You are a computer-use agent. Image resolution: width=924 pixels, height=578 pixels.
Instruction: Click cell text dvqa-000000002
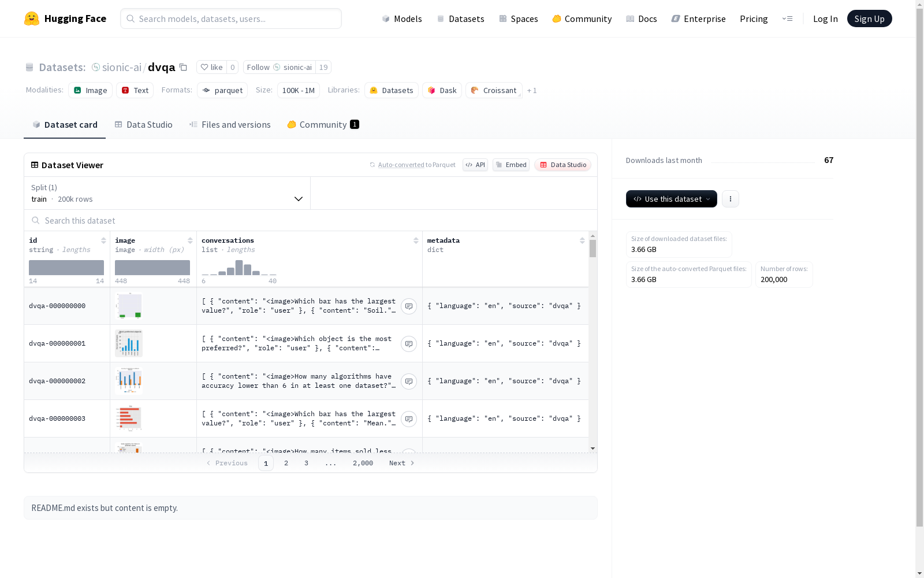[x=57, y=381]
